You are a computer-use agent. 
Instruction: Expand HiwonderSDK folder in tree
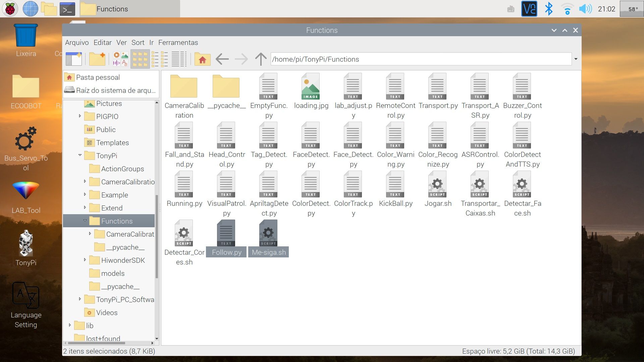tap(85, 260)
